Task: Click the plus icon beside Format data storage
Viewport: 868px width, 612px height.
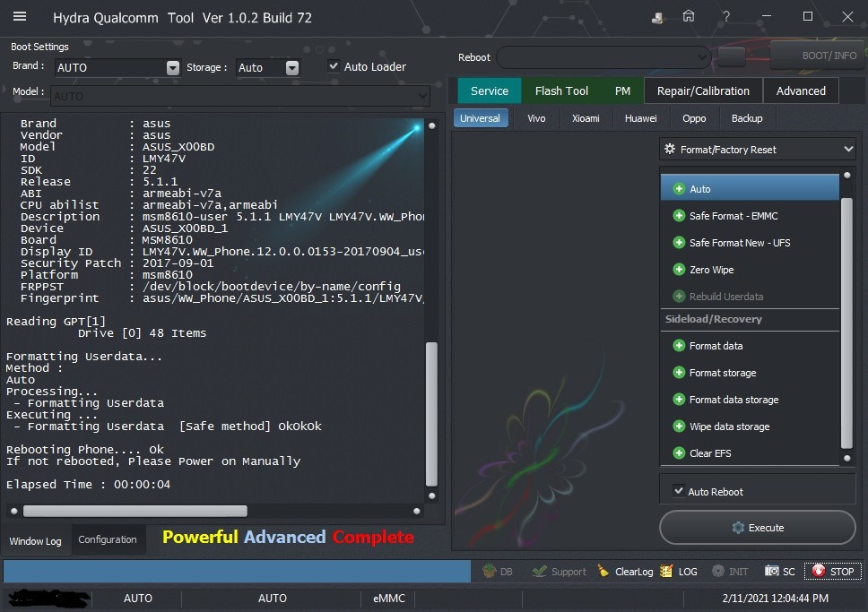Action: [679, 400]
